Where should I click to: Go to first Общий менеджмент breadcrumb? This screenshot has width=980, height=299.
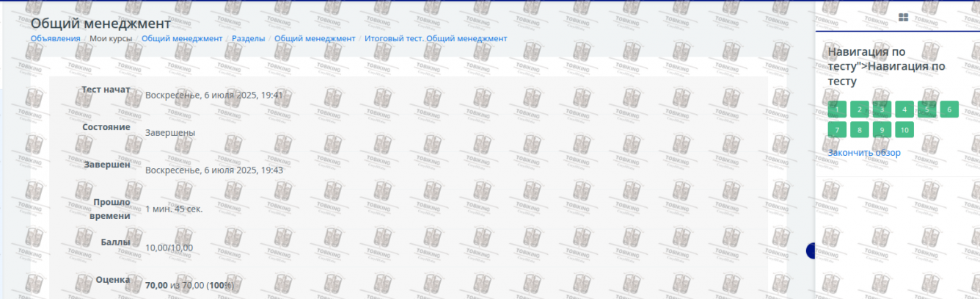coord(182,38)
